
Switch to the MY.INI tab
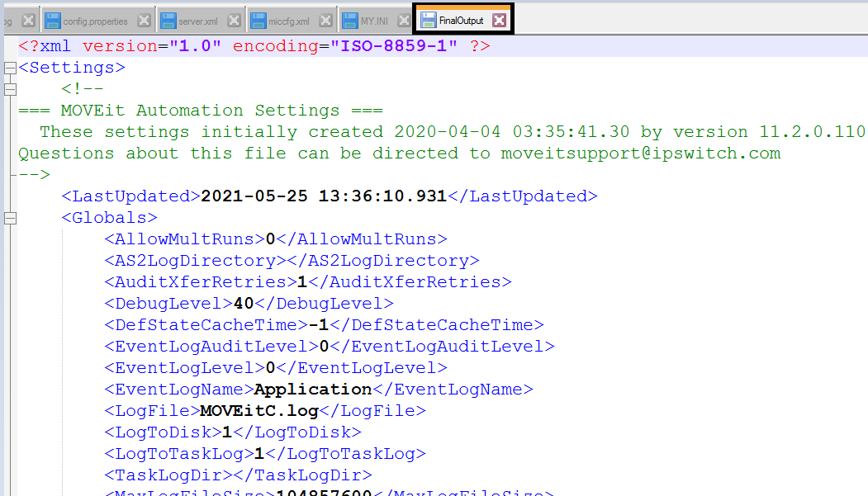pyautogui.click(x=374, y=20)
